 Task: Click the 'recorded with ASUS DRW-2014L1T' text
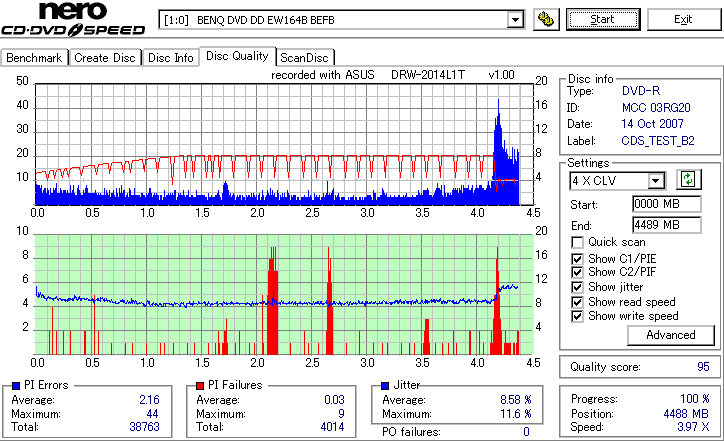(x=368, y=75)
